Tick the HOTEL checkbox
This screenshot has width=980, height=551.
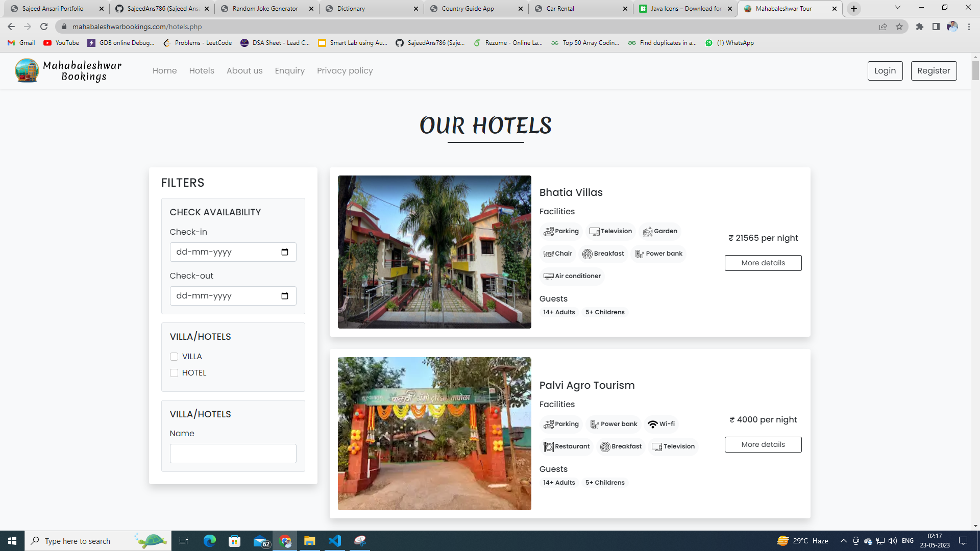click(174, 373)
